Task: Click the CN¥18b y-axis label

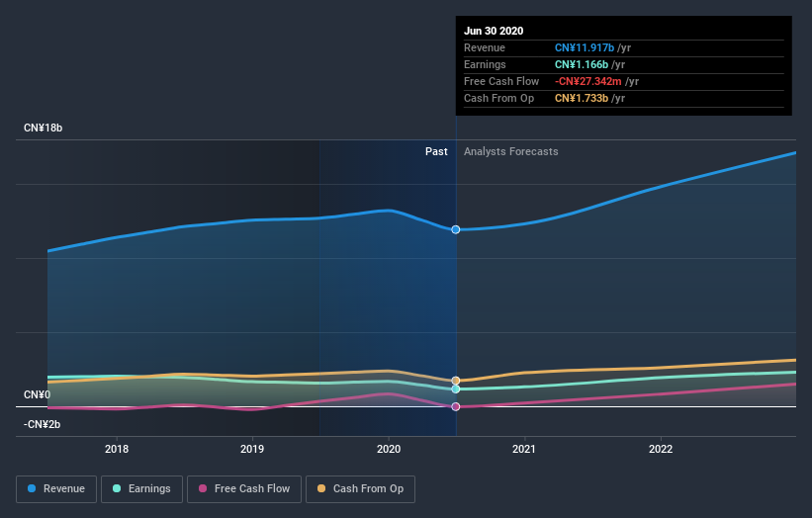Action: pyautogui.click(x=43, y=128)
